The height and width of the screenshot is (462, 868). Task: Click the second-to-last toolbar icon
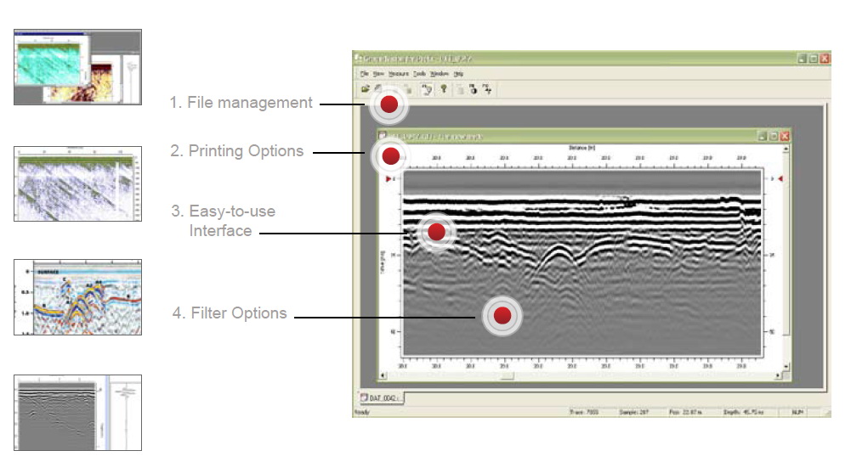click(474, 89)
